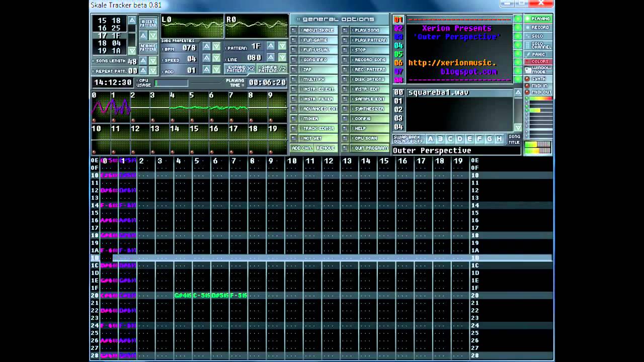Switch to instrument bank H

tap(499, 139)
